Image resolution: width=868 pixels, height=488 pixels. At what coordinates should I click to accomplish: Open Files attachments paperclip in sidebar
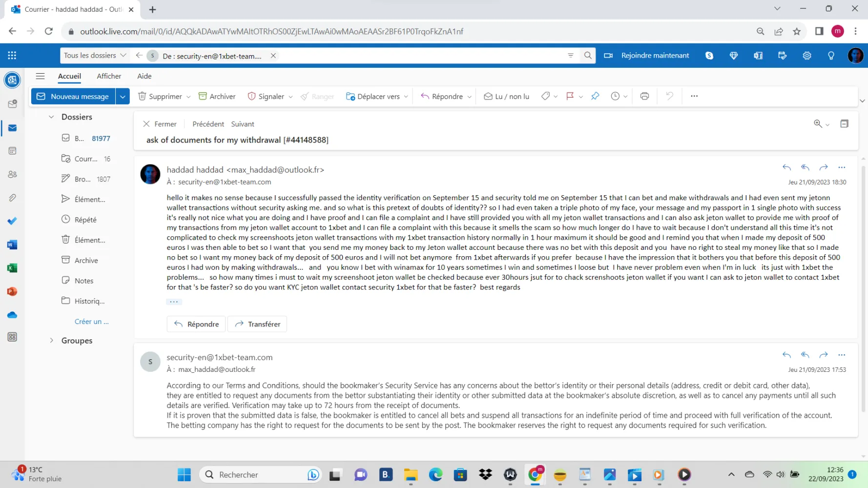(13, 198)
